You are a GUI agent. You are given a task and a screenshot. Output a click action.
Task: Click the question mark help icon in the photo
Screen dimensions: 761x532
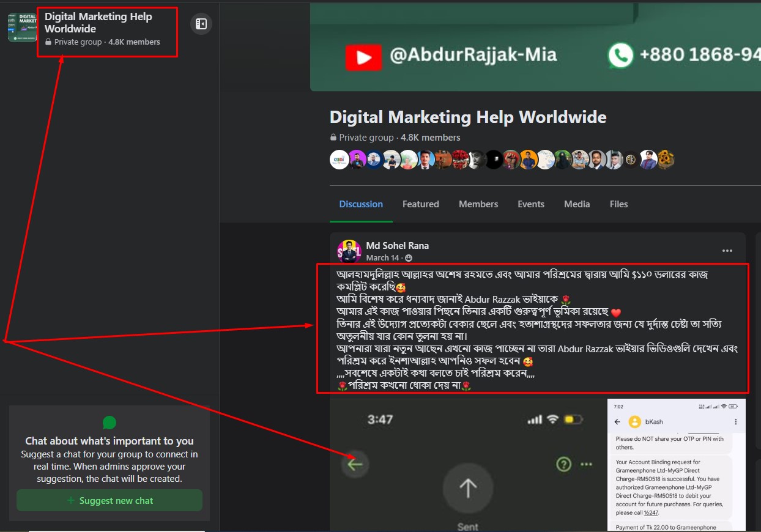point(563,464)
